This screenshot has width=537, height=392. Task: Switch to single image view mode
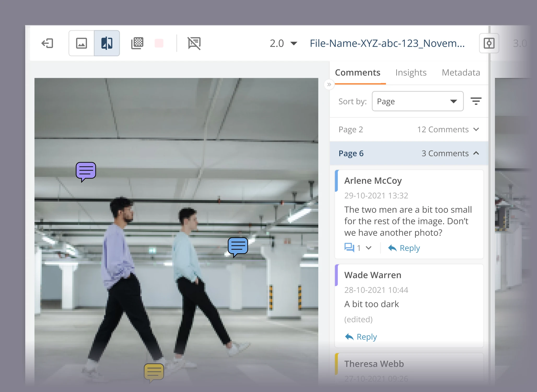[x=81, y=43]
